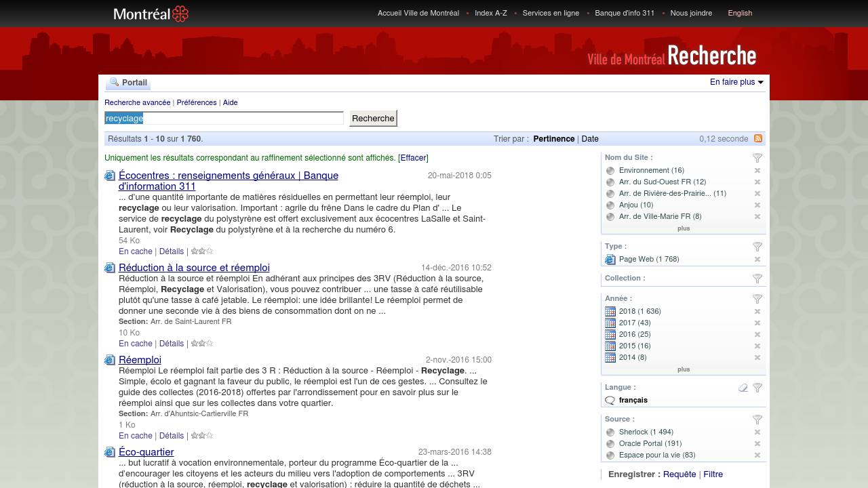Click the page icon beside Écocentres result

[x=110, y=176]
